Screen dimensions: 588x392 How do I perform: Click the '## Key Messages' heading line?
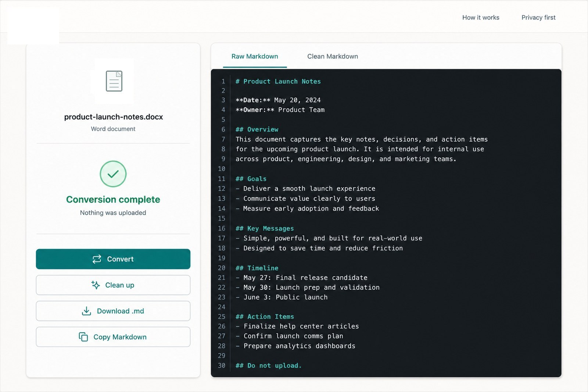265,229
